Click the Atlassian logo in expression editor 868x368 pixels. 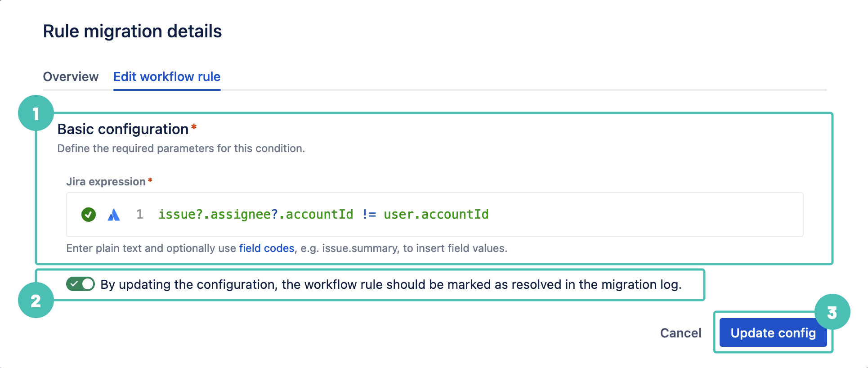point(114,215)
